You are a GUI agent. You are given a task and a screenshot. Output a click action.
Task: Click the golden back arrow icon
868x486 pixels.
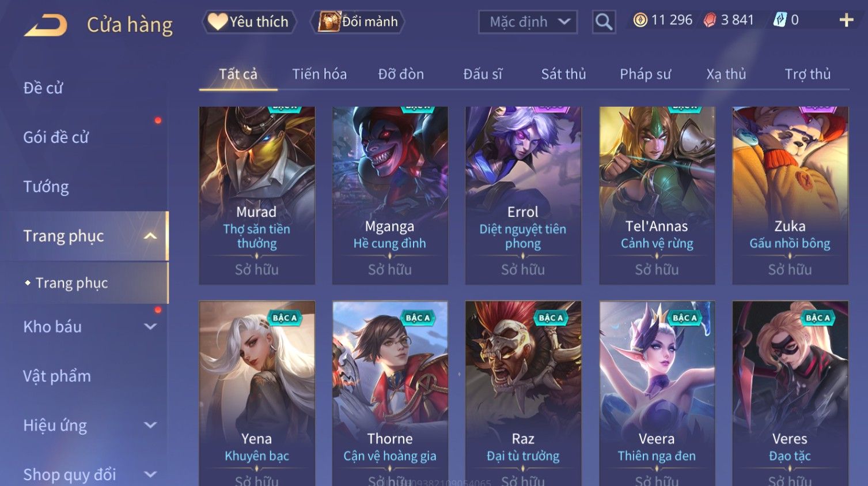(46, 25)
